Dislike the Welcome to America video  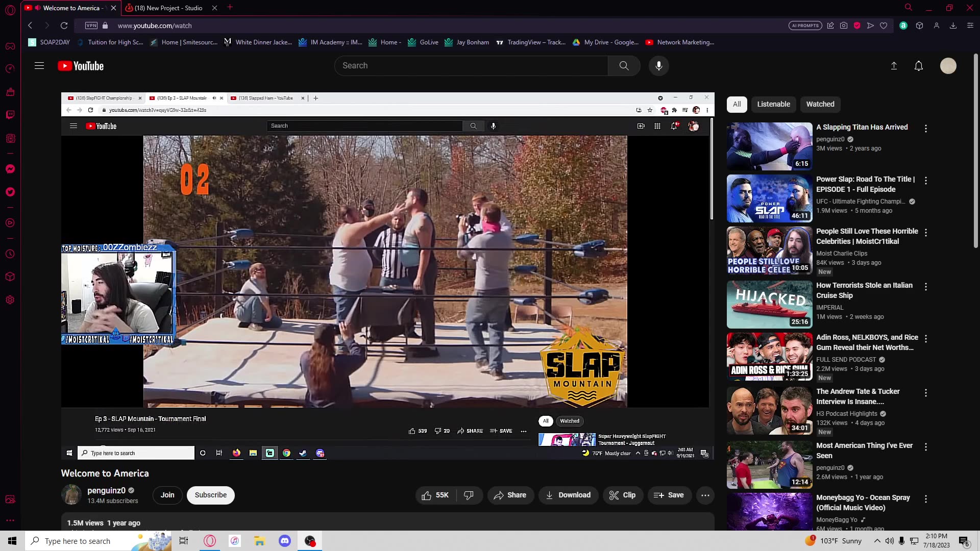pyautogui.click(x=469, y=495)
